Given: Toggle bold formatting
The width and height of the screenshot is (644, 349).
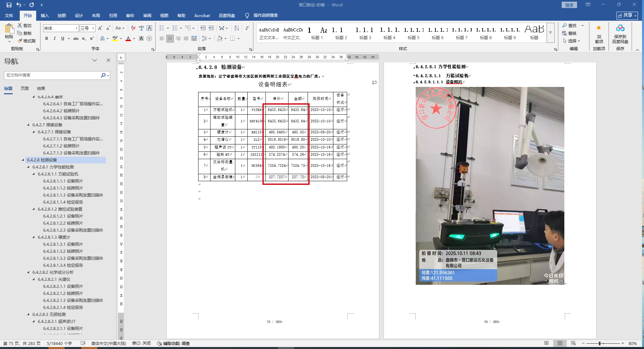Looking at the screenshot, I should 47,38.
